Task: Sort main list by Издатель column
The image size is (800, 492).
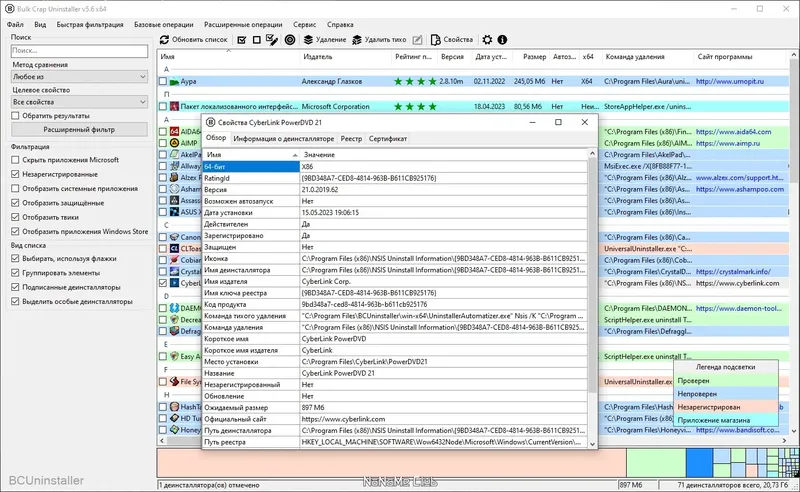Action: pyautogui.click(x=345, y=57)
